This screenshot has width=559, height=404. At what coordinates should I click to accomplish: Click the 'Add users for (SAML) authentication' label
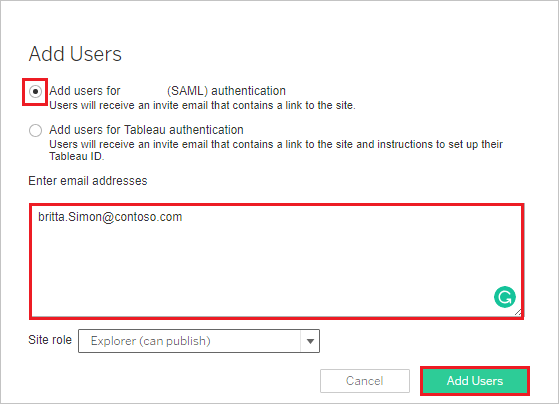click(x=167, y=91)
